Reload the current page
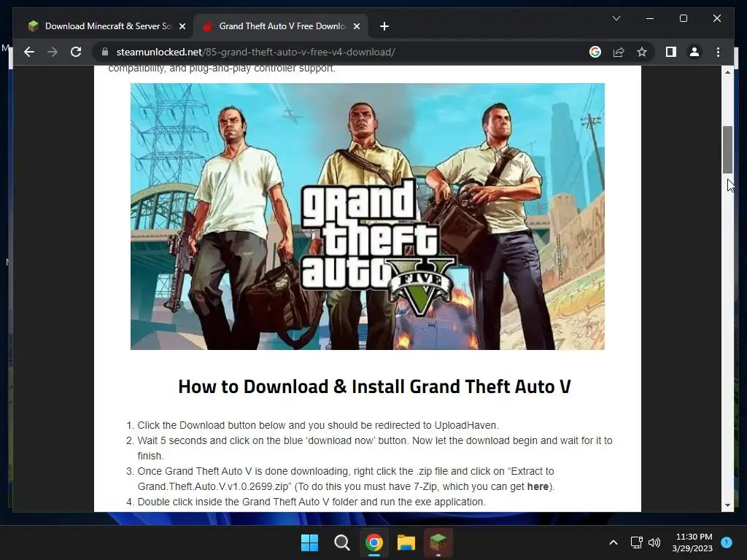The width and height of the screenshot is (747, 560). 76,52
